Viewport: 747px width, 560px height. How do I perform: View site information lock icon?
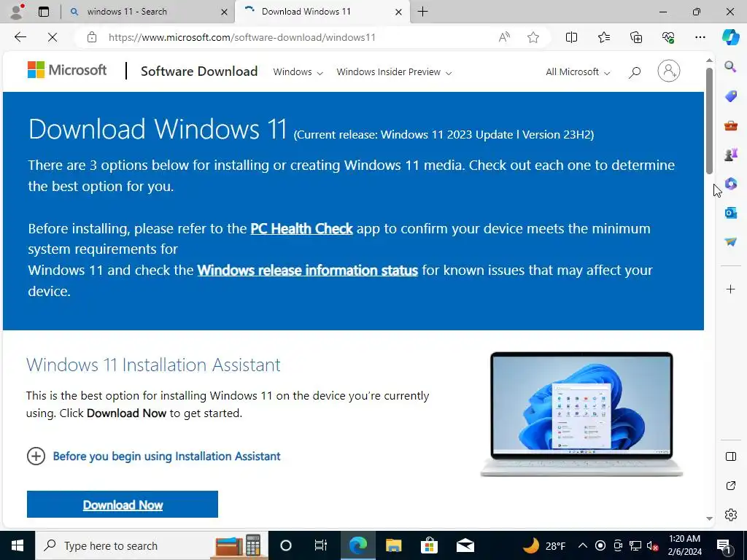[92, 37]
